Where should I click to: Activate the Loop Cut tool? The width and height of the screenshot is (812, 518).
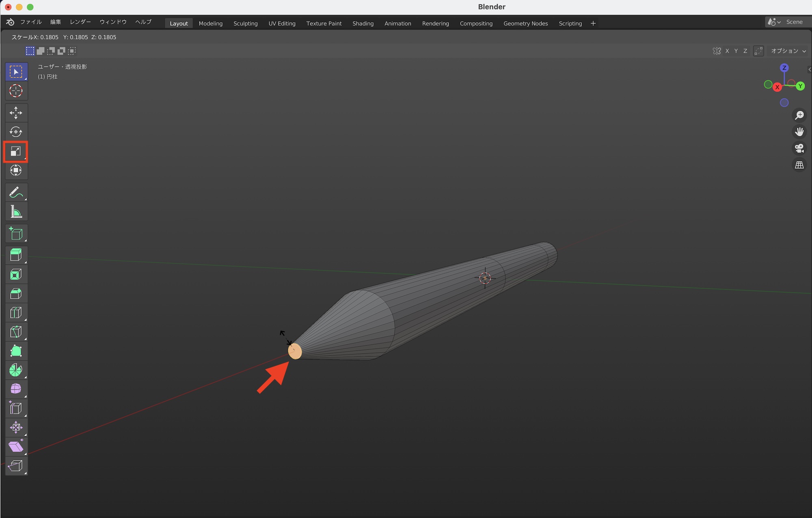pos(16,312)
